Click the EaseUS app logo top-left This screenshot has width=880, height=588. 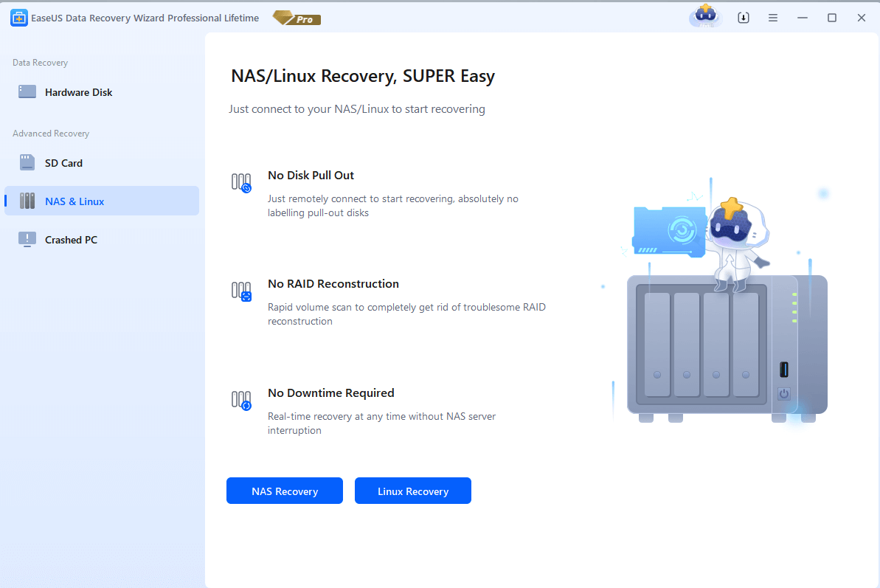(x=18, y=17)
